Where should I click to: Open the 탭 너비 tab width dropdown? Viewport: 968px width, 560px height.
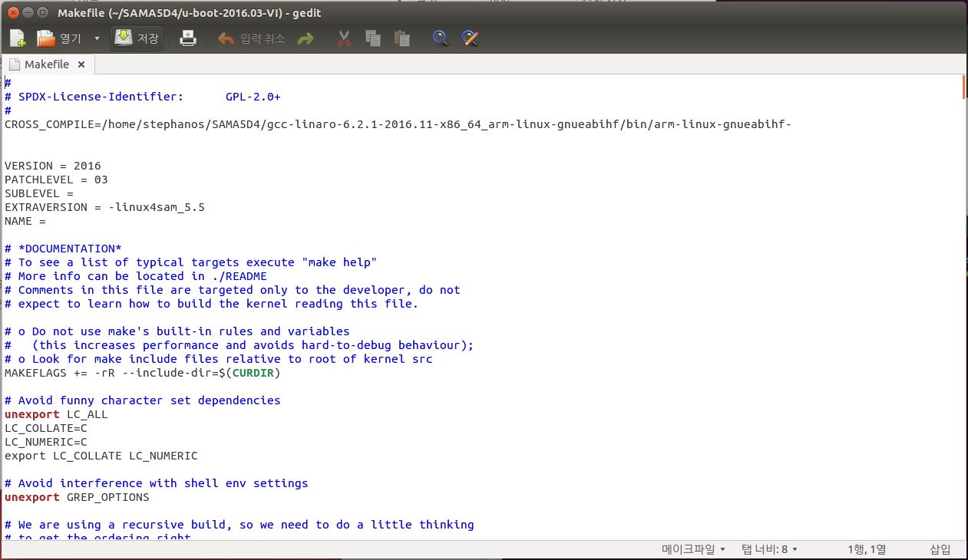(x=769, y=549)
